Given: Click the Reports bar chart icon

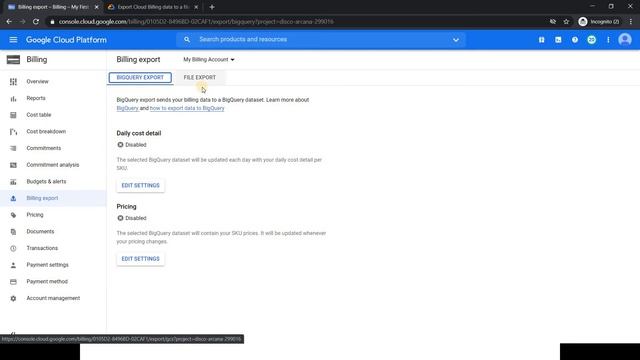Looking at the screenshot, I should pyautogui.click(x=13, y=98).
